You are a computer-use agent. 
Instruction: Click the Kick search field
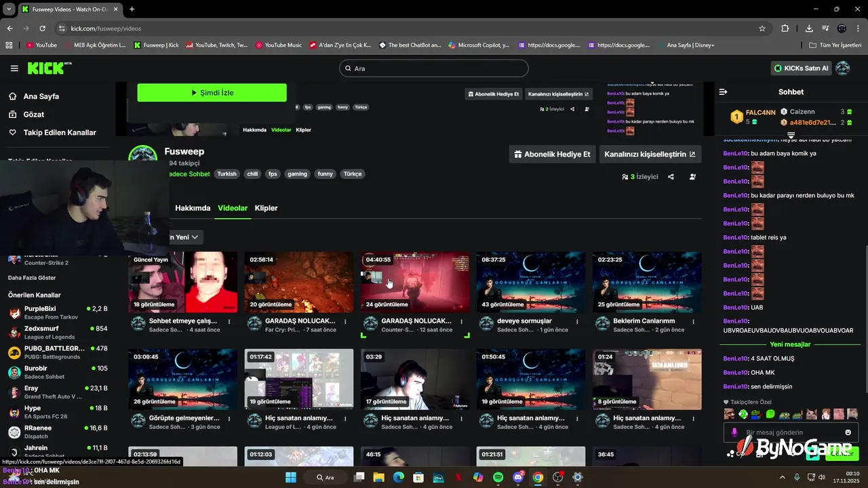(433, 68)
